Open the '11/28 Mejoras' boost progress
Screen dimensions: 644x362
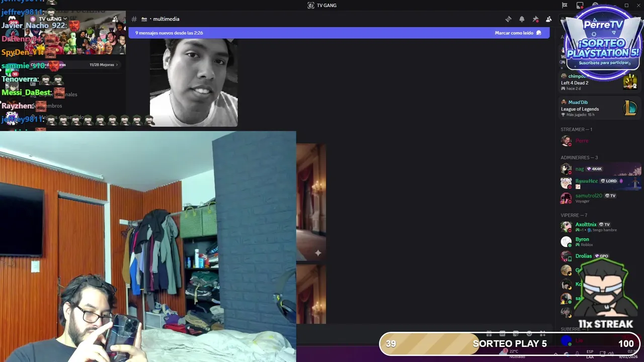103,65
